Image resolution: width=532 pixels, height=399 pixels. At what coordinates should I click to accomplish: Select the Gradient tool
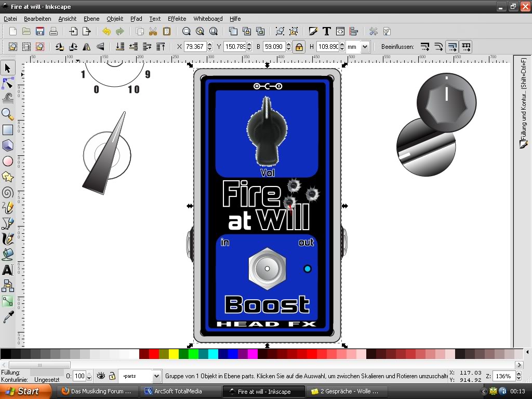(7, 301)
